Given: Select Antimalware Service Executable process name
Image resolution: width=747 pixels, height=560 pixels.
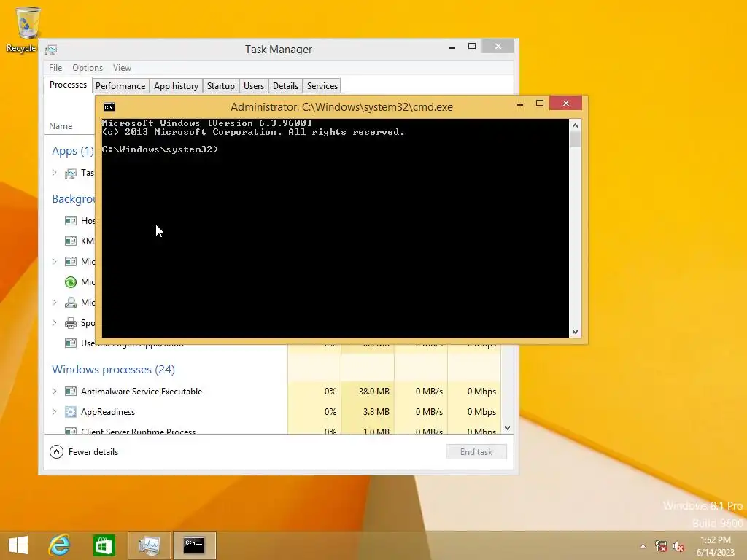Looking at the screenshot, I should point(142,392).
